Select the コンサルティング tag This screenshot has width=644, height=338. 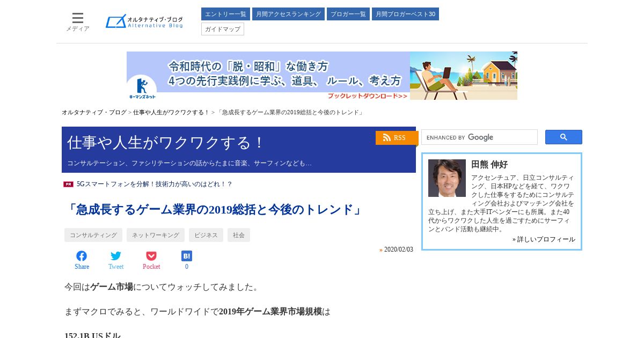(x=93, y=235)
